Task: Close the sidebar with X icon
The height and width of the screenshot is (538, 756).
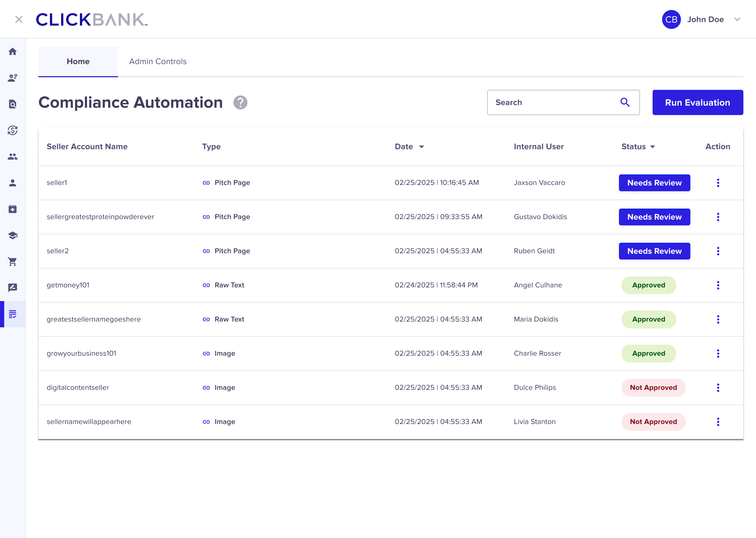Action: [19, 19]
